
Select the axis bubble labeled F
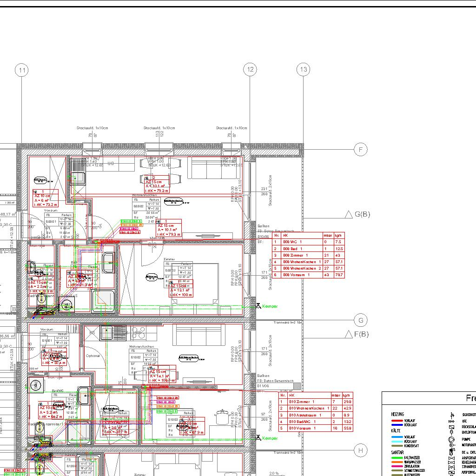(x=360, y=149)
